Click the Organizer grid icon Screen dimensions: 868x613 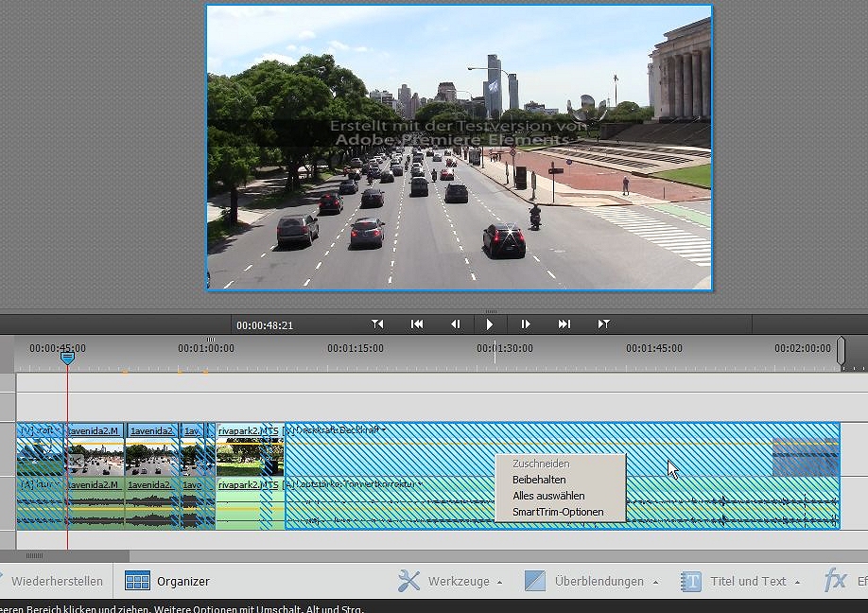[x=137, y=581]
